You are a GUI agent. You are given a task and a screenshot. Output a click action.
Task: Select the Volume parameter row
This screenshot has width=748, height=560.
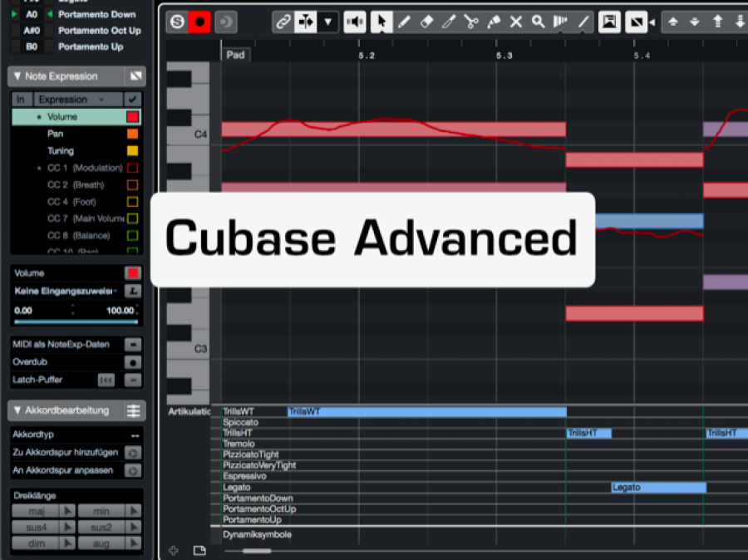coord(76,117)
